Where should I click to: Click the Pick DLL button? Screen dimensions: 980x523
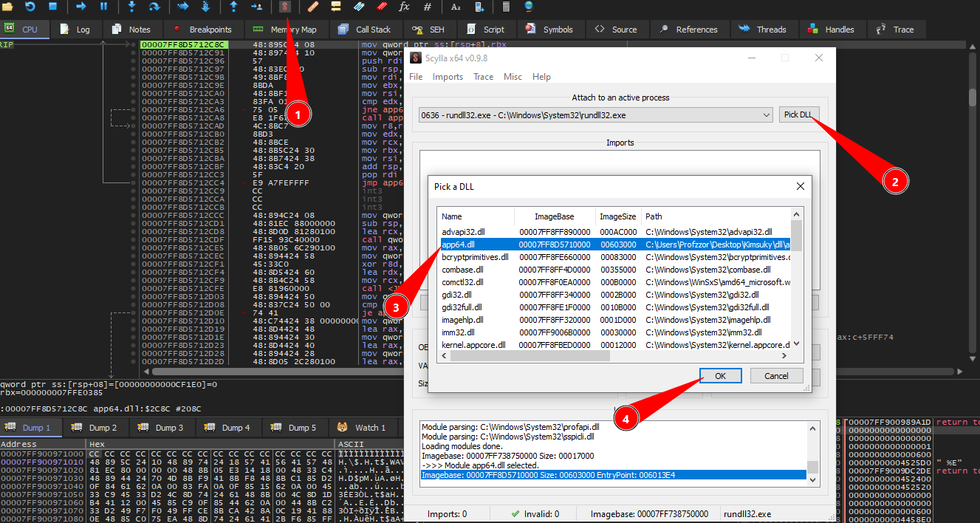pyautogui.click(x=798, y=115)
